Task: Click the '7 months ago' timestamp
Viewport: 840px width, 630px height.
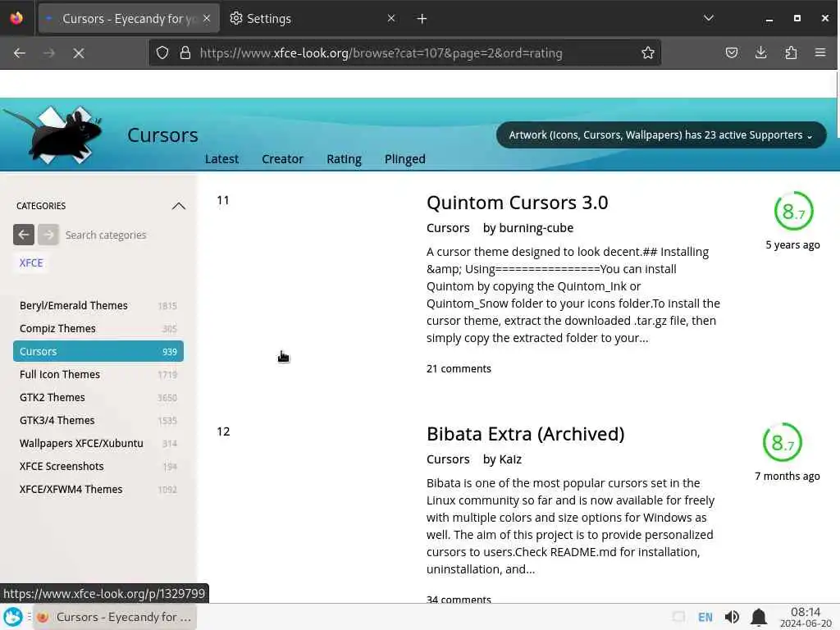Action: pyautogui.click(x=787, y=477)
